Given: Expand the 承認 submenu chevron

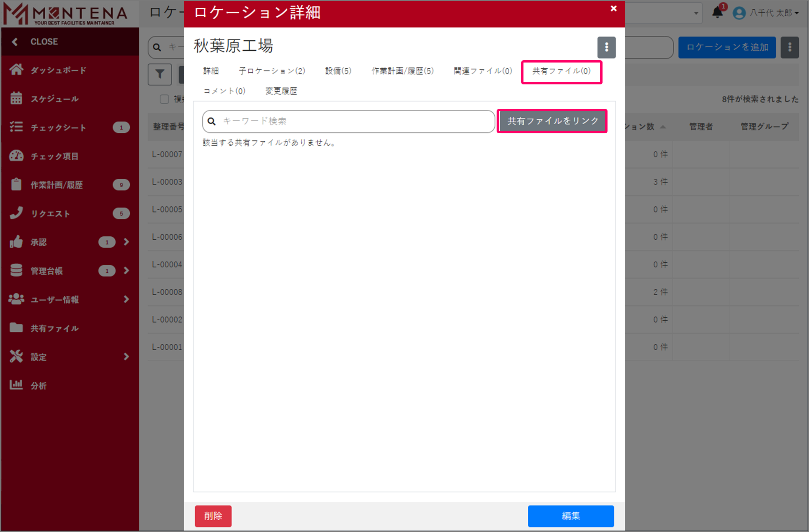Looking at the screenshot, I should click(126, 242).
